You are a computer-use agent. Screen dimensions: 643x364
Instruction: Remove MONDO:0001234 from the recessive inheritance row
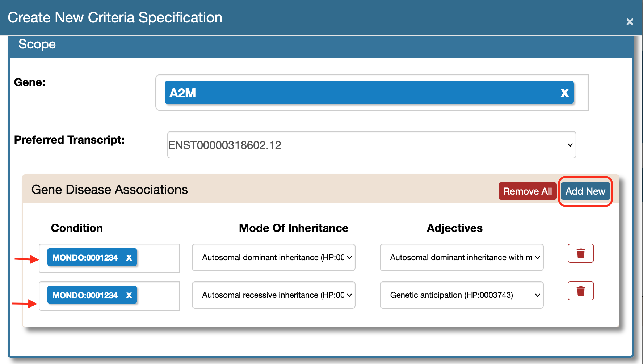[x=129, y=295]
